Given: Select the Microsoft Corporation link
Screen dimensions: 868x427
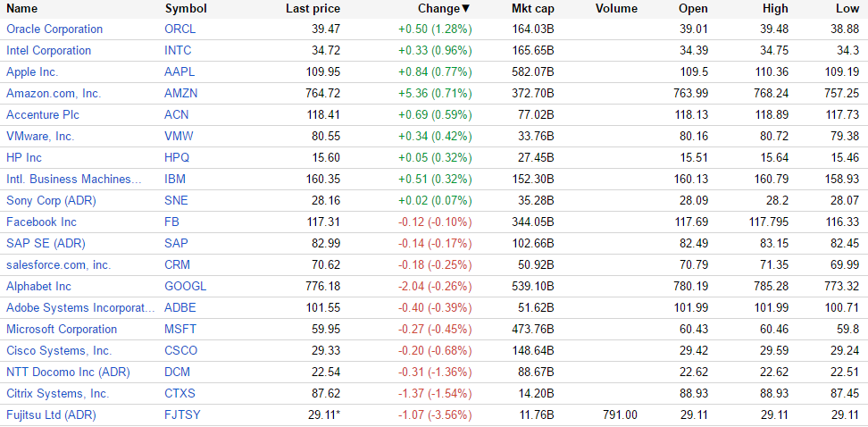Looking at the screenshot, I should tap(62, 330).
